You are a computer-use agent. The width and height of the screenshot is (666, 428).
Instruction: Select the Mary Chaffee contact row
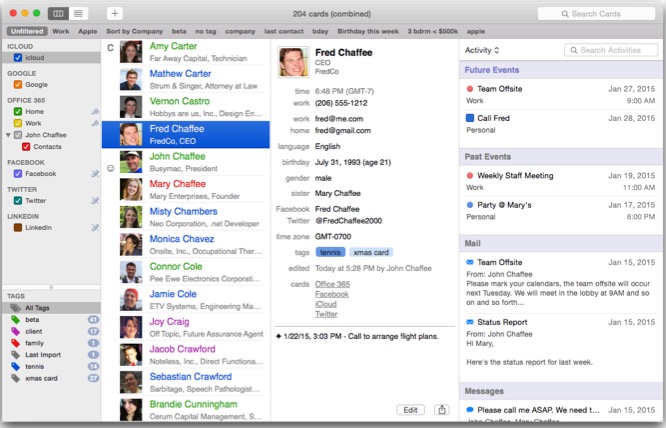186,189
